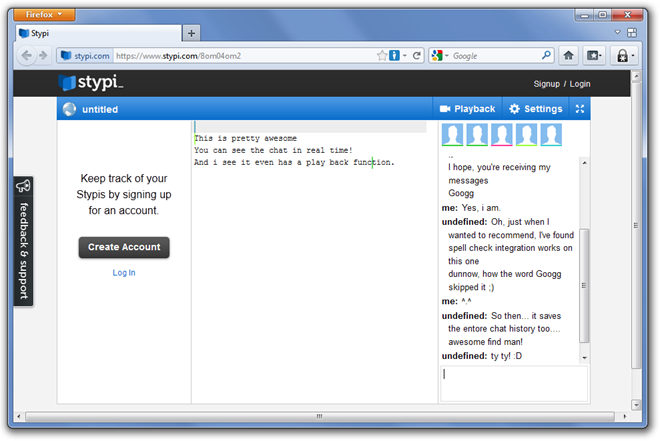Open the lock icon toolbar dropdown

pyautogui.click(x=623, y=56)
